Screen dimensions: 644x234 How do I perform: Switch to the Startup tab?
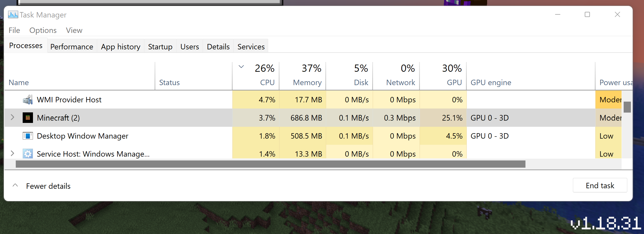pos(160,47)
